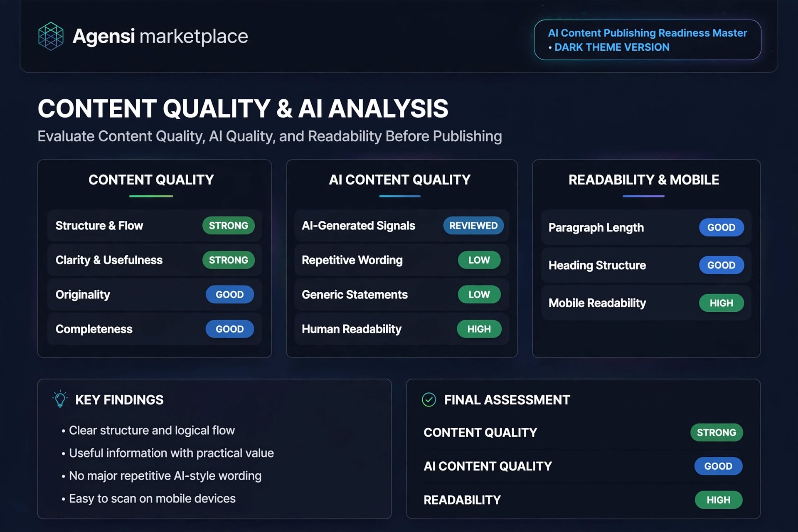
Task: Select the AI CONTENT QUALITY column heading
Action: tap(400, 180)
